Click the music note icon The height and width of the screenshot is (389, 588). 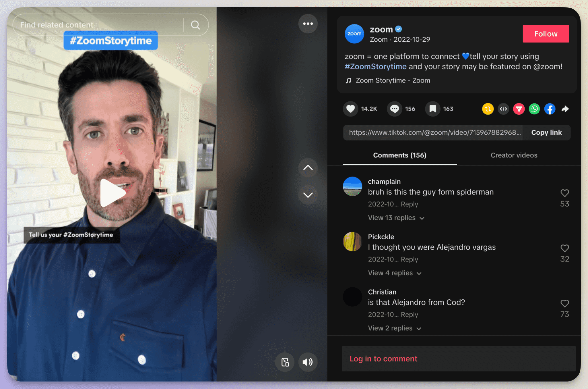[x=348, y=81]
